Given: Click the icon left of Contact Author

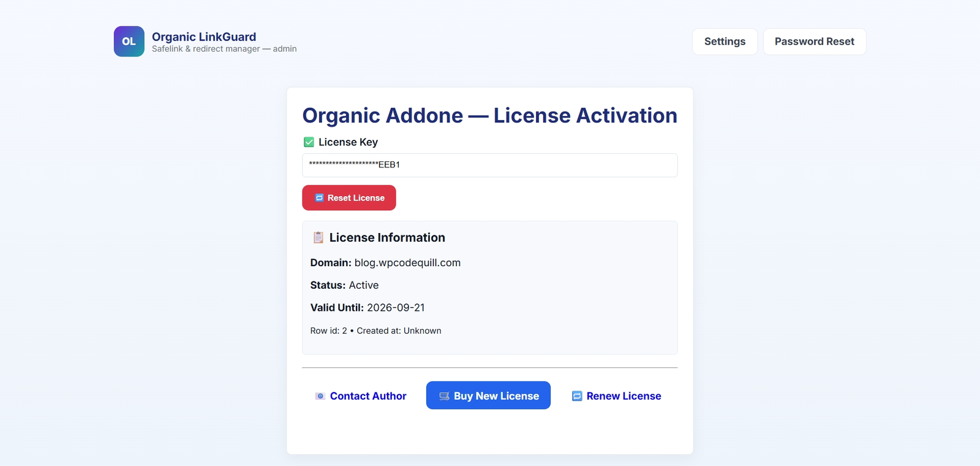Looking at the screenshot, I should (x=320, y=396).
